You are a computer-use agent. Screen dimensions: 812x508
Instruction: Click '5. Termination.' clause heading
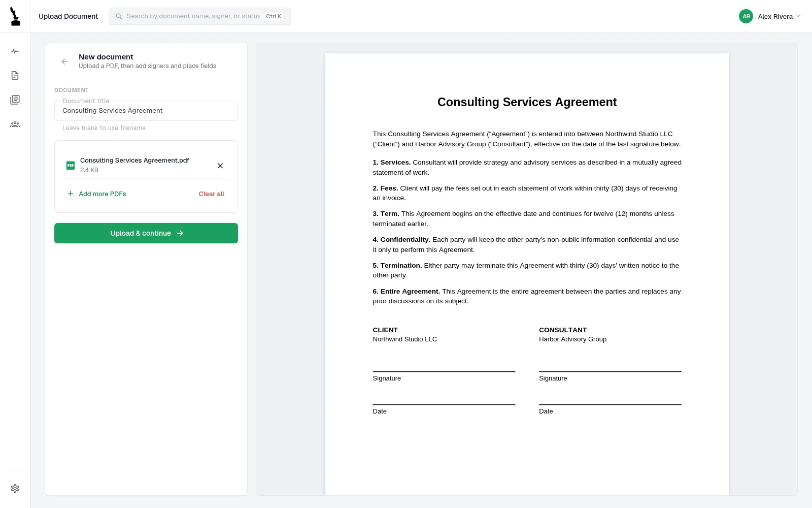point(397,266)
